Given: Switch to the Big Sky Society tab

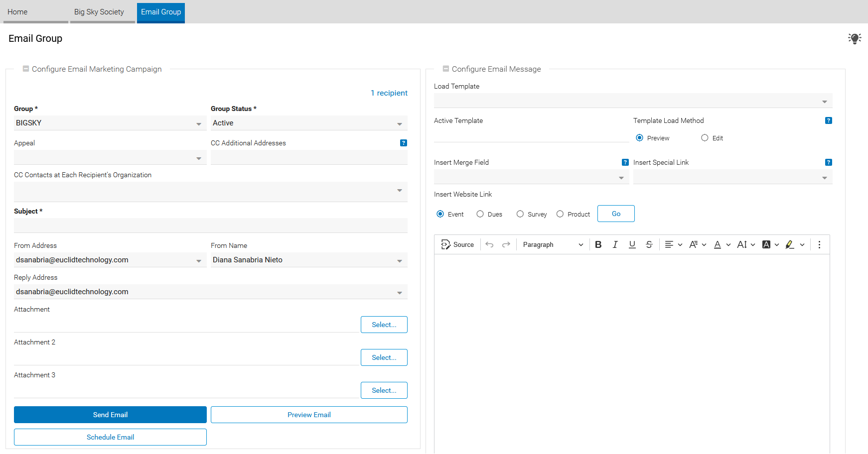Looking at the screenshot, I should (103, 12).
